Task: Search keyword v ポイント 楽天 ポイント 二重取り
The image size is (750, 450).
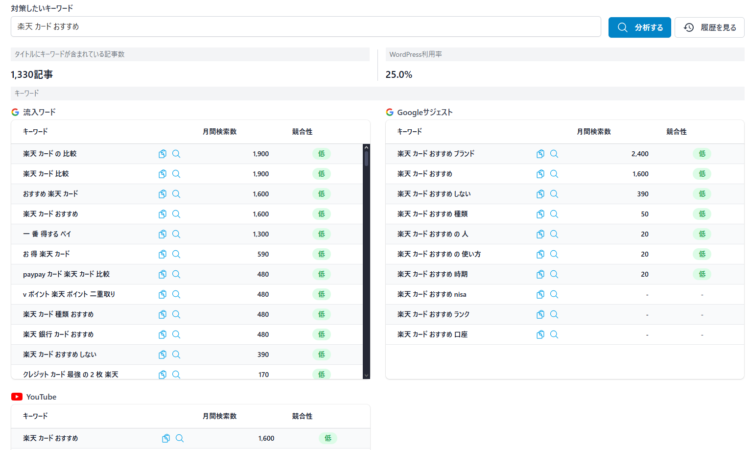Action: coord(176,294)
